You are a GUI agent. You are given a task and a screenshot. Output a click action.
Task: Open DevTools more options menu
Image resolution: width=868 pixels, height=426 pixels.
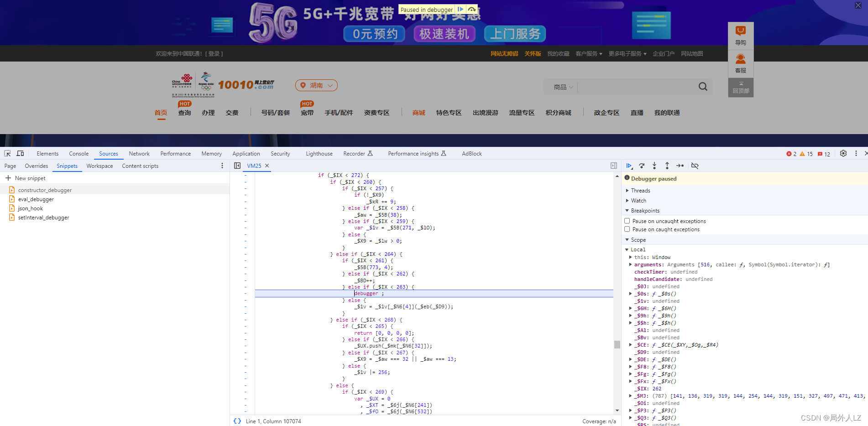(x=856, y=153)
